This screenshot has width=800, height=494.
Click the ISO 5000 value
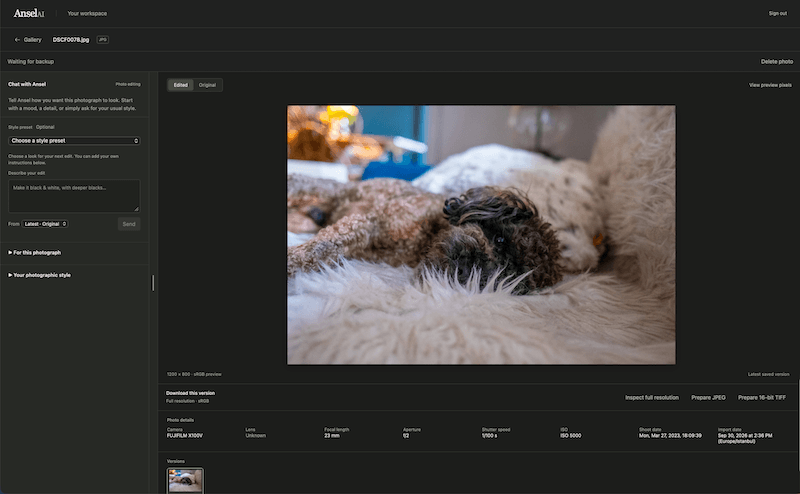click(x=570, y=436)
